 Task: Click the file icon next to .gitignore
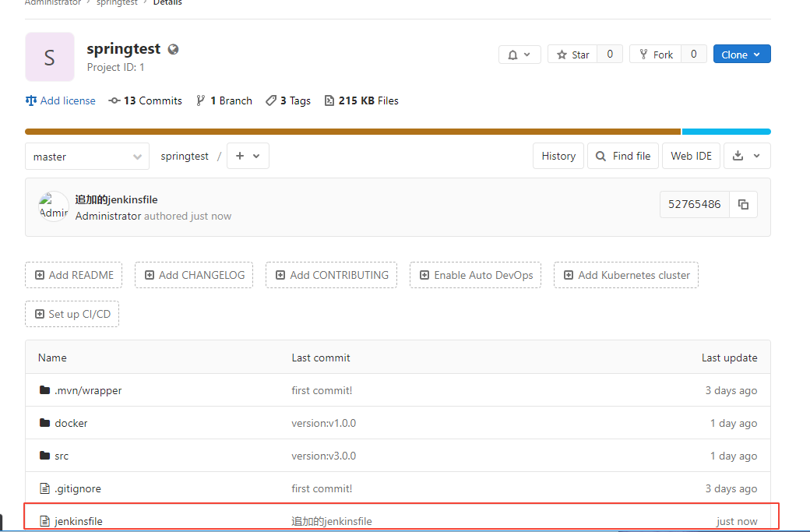coord(45,488)
